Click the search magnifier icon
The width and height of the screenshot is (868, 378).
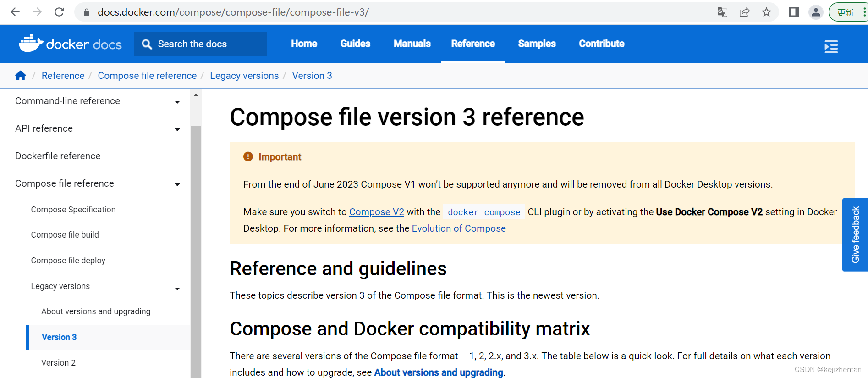point(147,44)
